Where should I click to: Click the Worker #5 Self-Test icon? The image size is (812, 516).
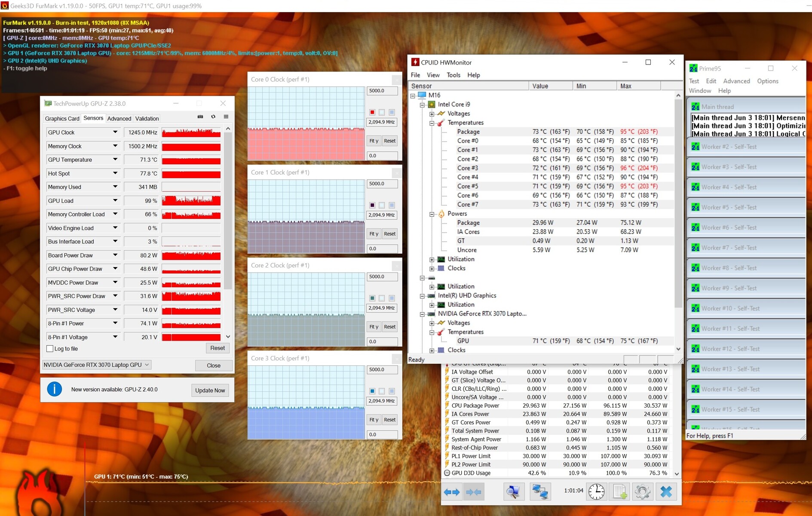(x=695, y=207)
